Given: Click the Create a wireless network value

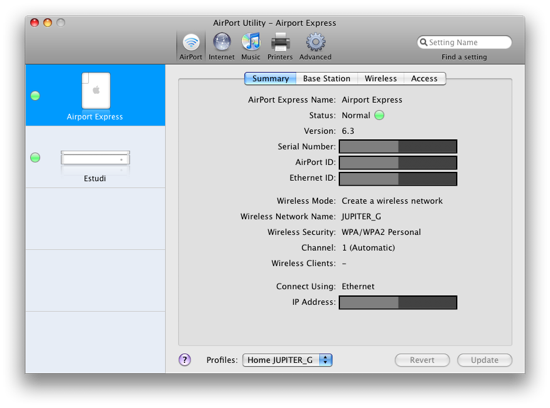Looking at the screenshot, I should [x=392, y=201].
